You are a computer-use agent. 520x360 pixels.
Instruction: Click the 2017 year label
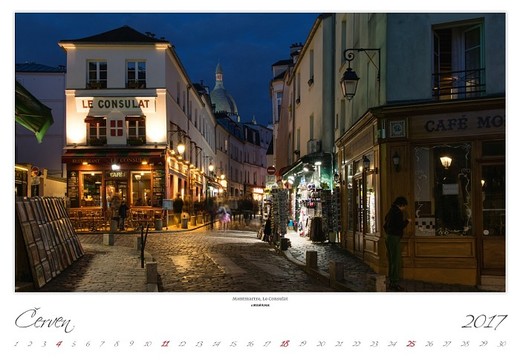point(484,322)
